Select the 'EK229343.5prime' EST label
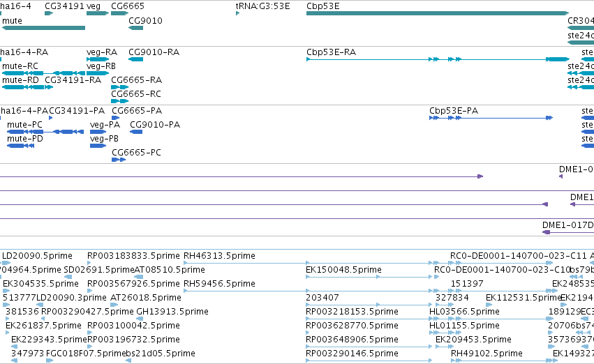The height and width of the screenshot is (364, 594). [50, 340]
